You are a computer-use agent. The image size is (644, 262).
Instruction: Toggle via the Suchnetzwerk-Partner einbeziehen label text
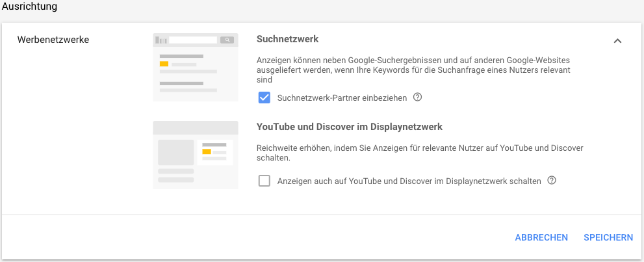click(x=342, y=98)
